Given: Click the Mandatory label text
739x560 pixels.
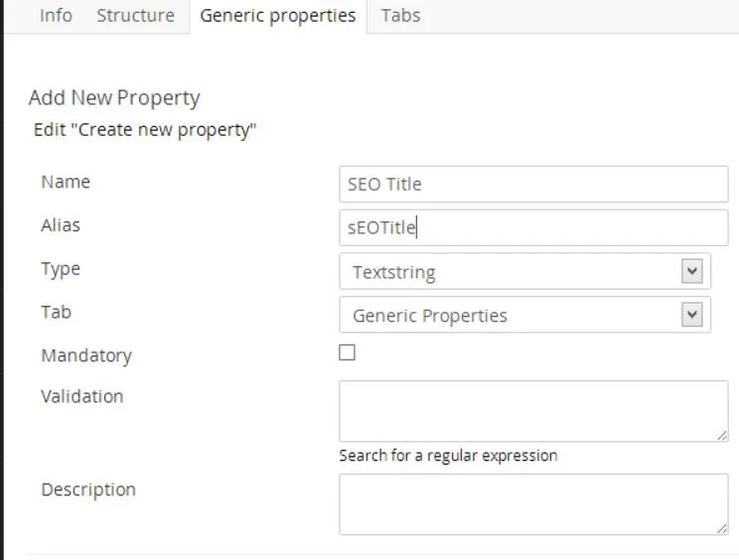Looking at the screenshot, I should click(x=85, y=355).
